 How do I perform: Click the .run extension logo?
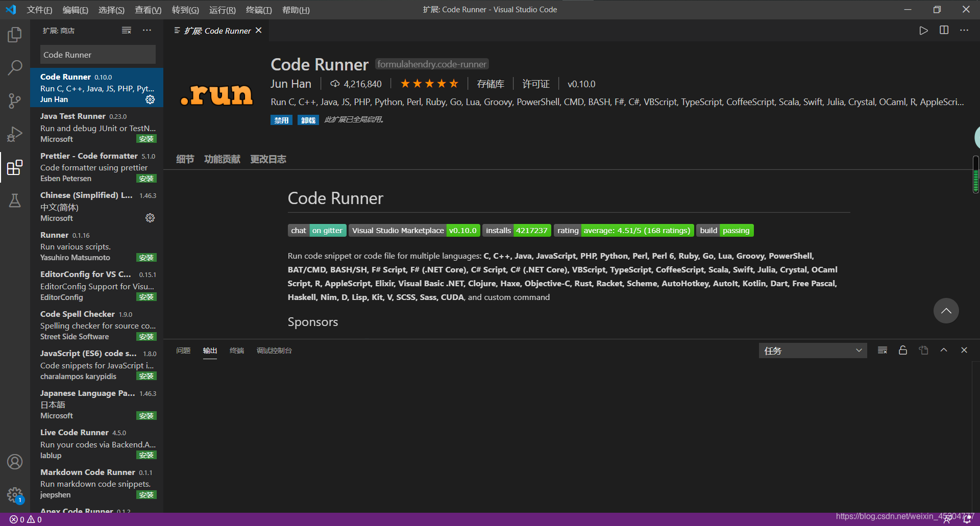point(216,94)
